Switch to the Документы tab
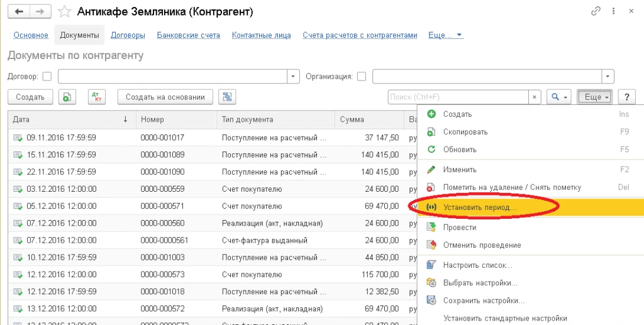 (79, 35)
